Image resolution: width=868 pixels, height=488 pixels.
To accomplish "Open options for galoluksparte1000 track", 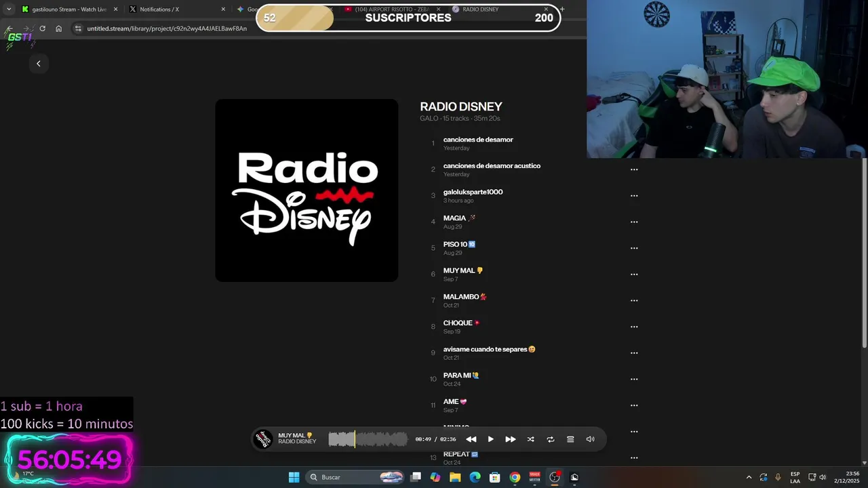I will tap(634, 196).
